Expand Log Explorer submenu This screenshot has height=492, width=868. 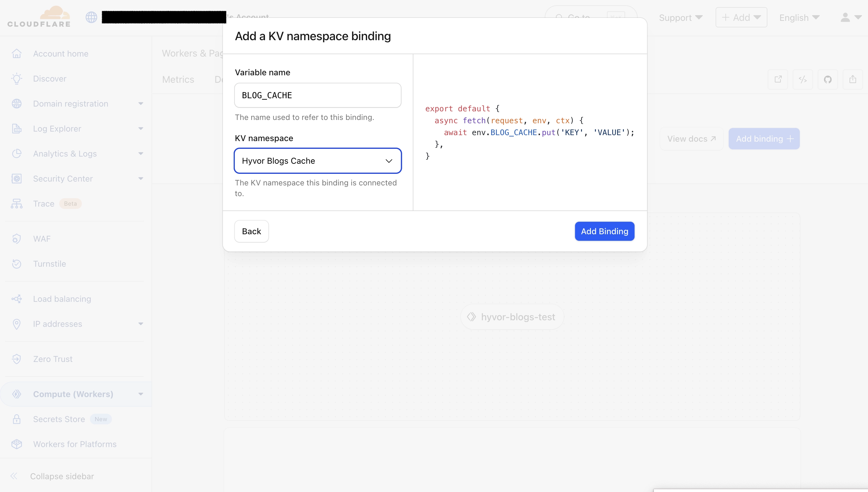point(141,129)
